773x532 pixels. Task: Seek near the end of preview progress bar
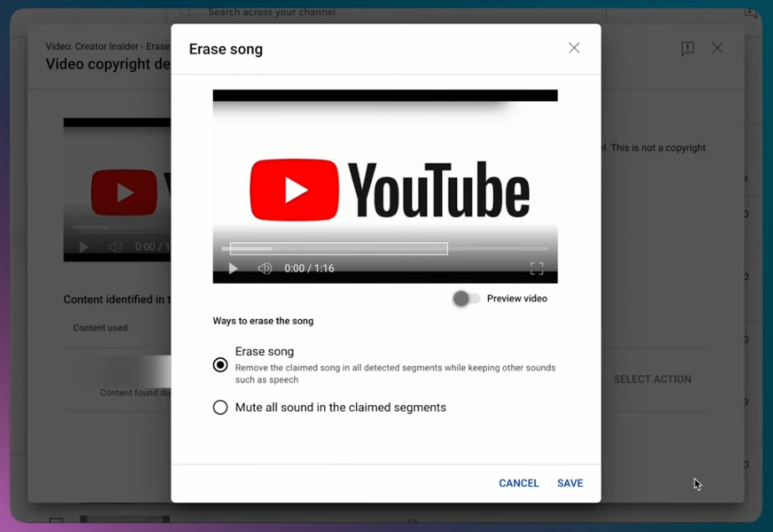click(x=539, y=249)
